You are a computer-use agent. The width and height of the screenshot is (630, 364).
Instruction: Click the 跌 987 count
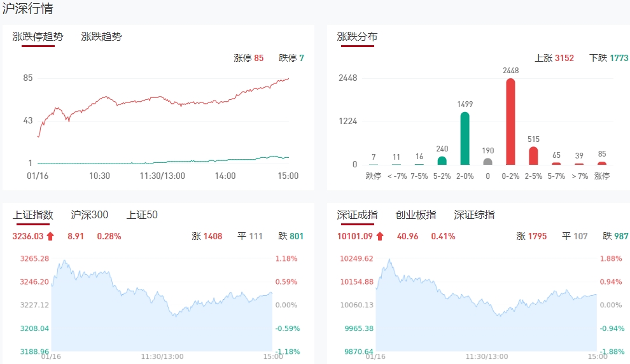click(615, 236)
